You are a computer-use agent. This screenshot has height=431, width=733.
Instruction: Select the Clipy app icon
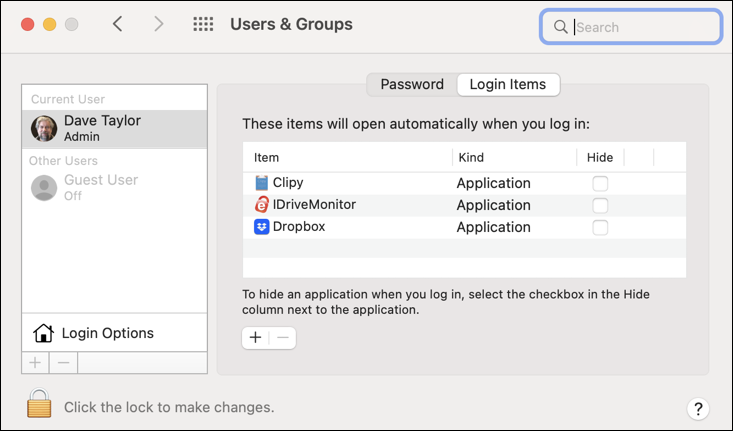262,183
